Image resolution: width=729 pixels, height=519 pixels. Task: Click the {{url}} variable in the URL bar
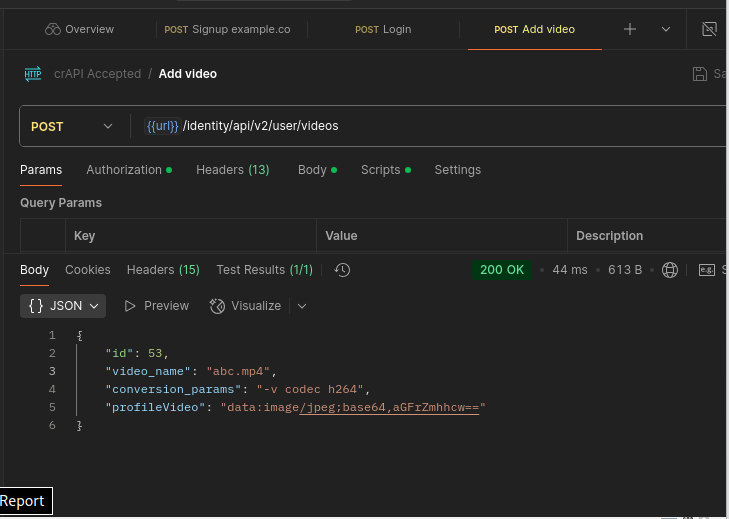point(162,126)
